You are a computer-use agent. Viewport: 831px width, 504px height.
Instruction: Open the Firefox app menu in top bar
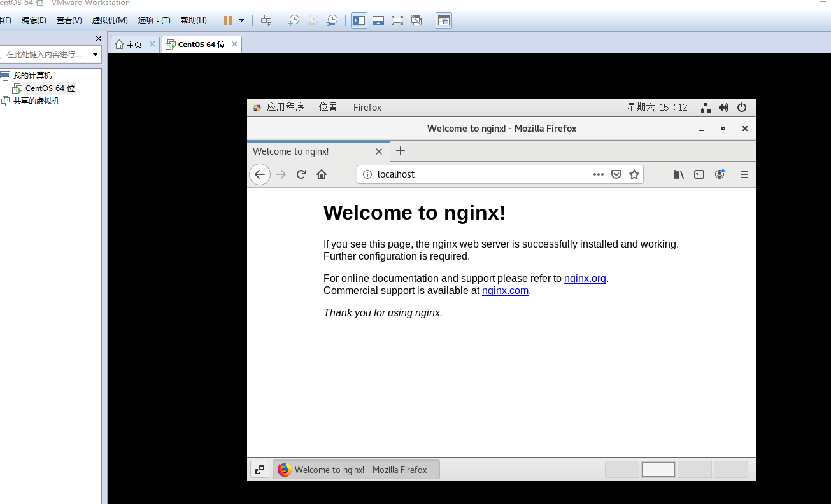point(367,108)
